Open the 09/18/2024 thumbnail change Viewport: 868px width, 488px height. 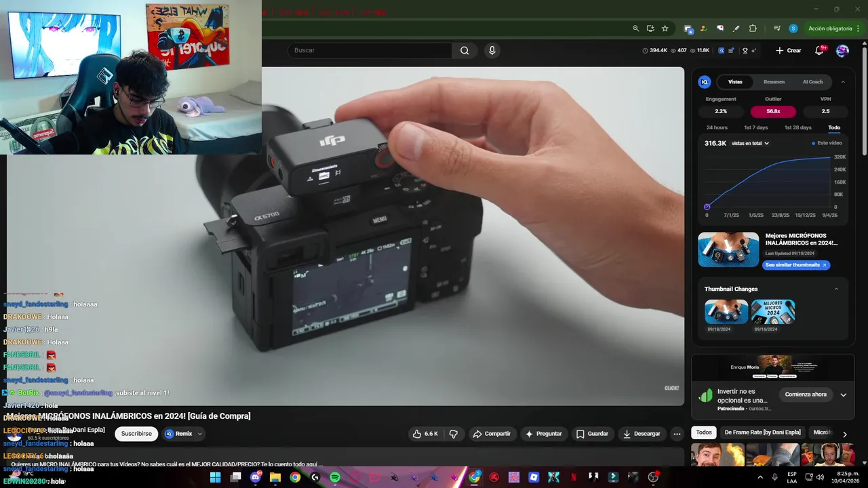point(726,312)
